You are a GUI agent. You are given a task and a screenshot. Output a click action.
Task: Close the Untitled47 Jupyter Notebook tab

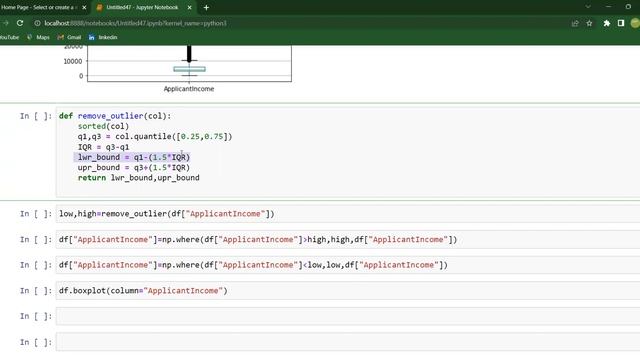189,7
